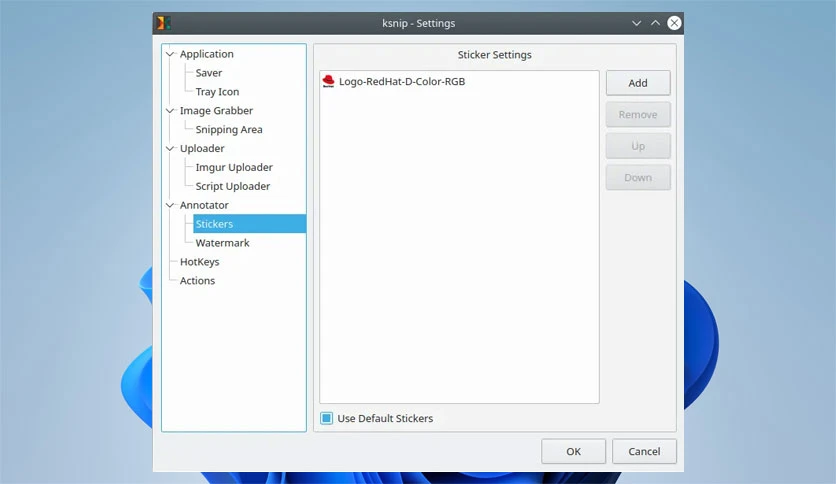Screen dimensions: 836x484
Task: Collapse the Image Grabber tree node
Action: (170, 110)
